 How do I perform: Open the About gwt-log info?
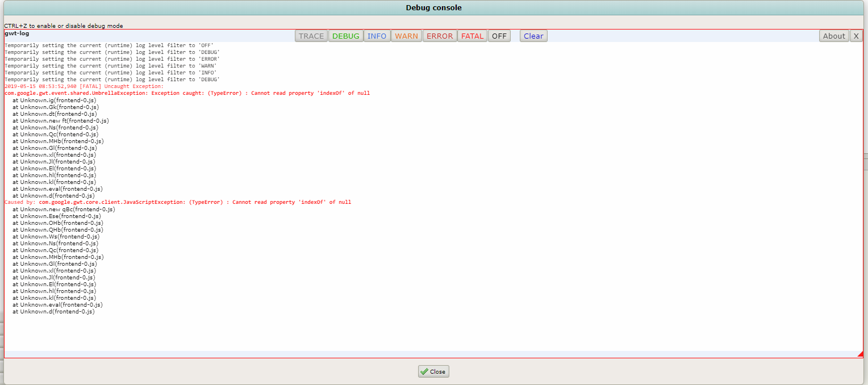pos(833,36)
